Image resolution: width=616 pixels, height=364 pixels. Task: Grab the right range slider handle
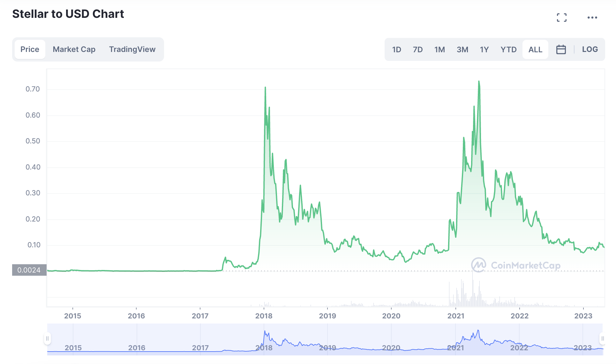(602, 339)
